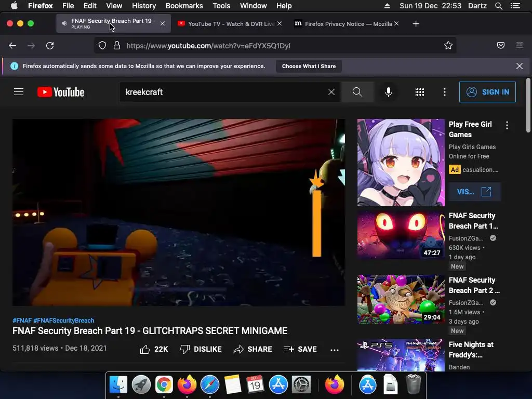
Task: Open the Play Free Girl Games ad image
Action: click(401, 163)
